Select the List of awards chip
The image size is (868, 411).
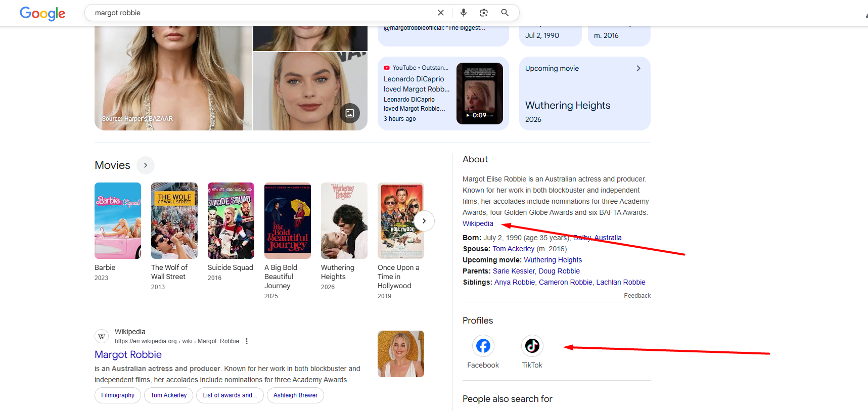pyautogui.click(x=230, y=395)
